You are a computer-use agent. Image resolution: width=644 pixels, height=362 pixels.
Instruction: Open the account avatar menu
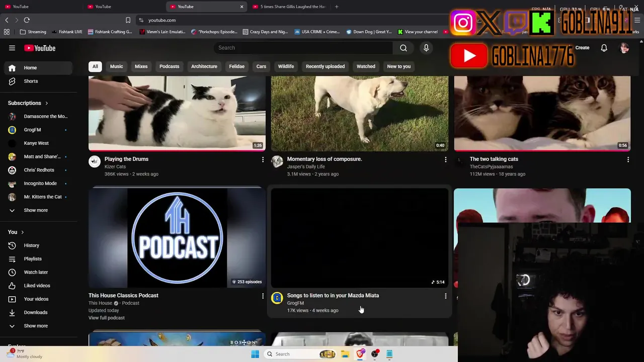[x=624, y=48]
